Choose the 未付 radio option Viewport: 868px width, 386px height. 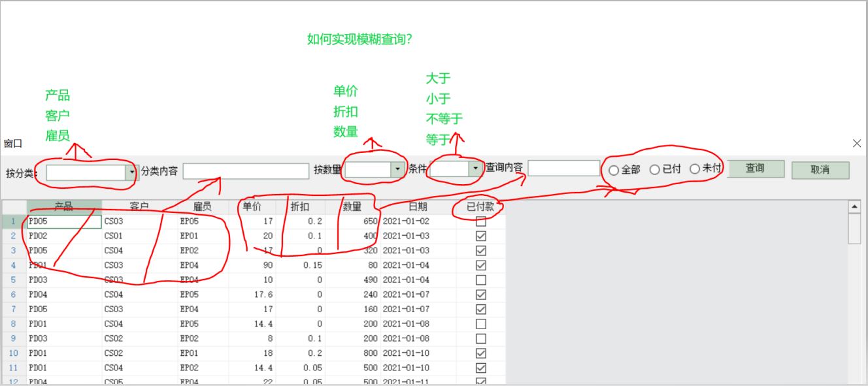tap(695, 169)
